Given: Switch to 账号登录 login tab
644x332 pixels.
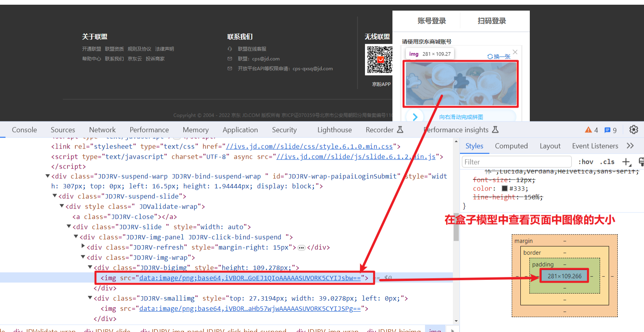Looking at the screenshot, I should click(432, 21).
